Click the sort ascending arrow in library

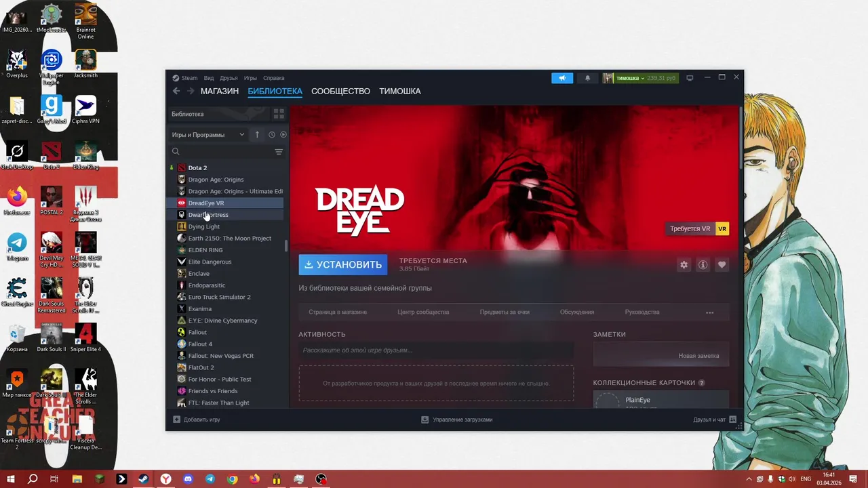[x=257, y=135]
